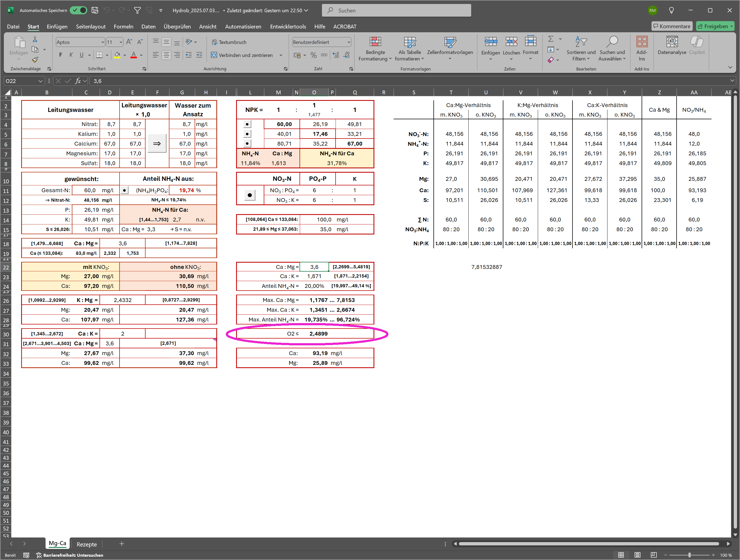Apply italic formatting with K button
This screenshot has width=740, height=560.
(71, 55)
